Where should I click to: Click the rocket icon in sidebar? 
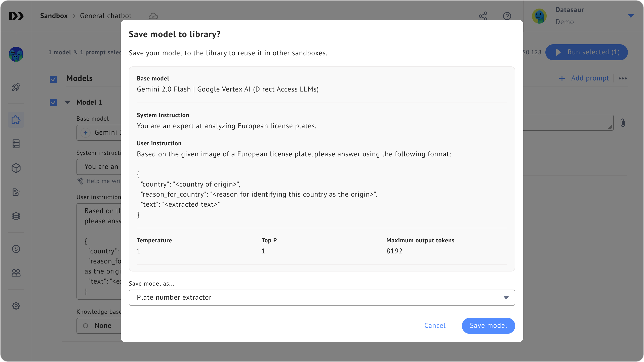pyautogui.click(x=16, y=87)
